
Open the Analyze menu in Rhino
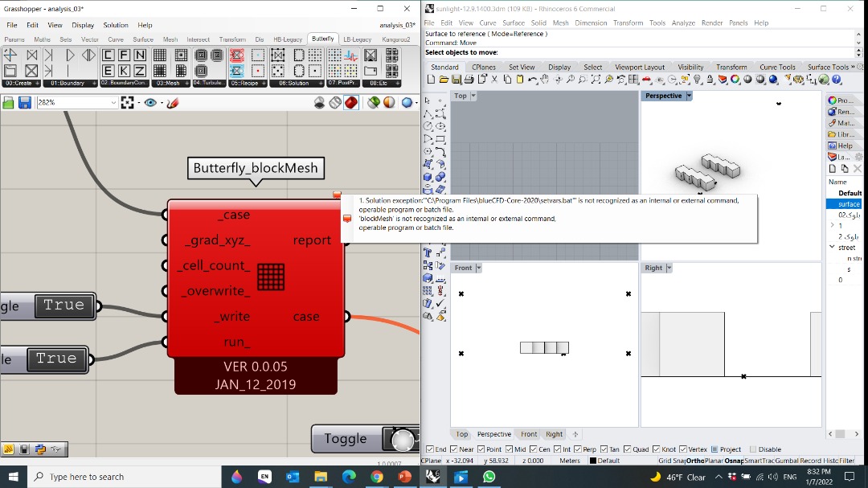point(683,23)
